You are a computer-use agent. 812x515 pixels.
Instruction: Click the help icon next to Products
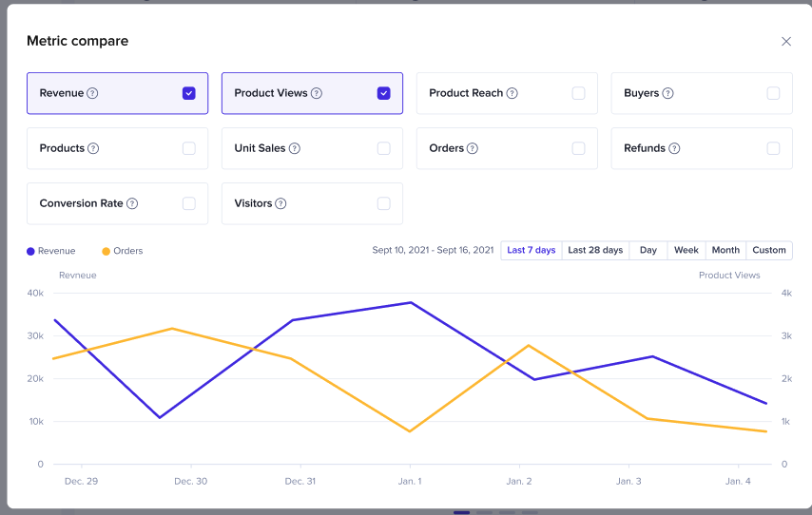pyautogui.click(x=93, y=148)
